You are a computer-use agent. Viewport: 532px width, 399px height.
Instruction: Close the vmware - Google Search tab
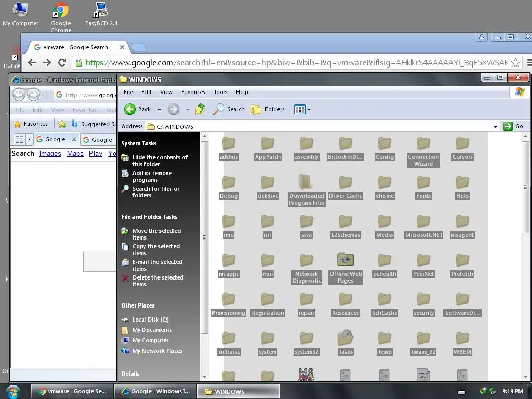point(122,47)
